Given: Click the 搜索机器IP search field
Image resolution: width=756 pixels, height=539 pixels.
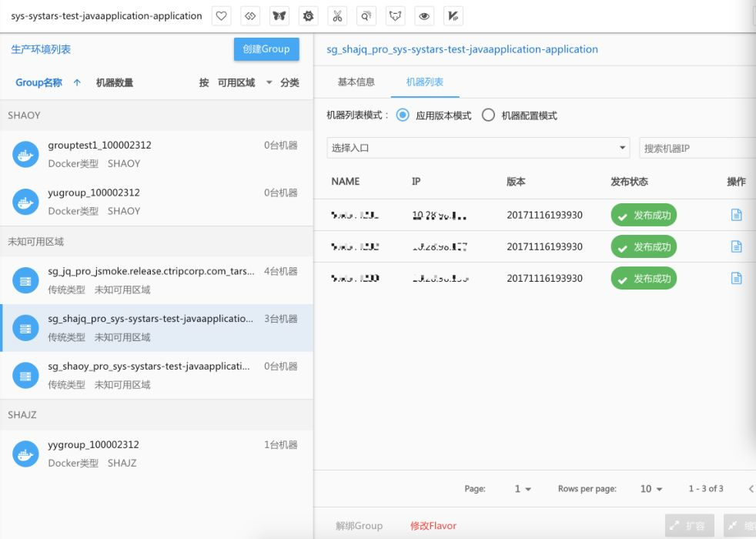Looking at the screenshot, I should (x=697, y=148).
